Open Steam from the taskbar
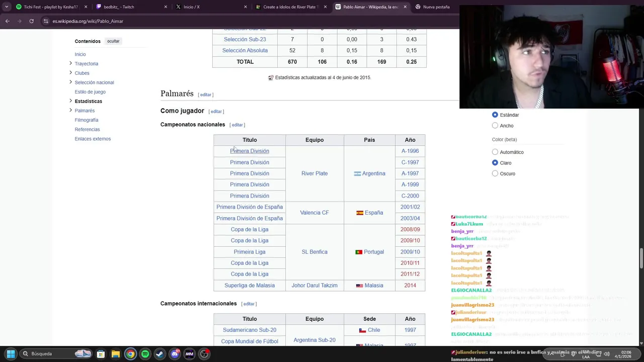644x362 pixels. [x=159, y=353]
